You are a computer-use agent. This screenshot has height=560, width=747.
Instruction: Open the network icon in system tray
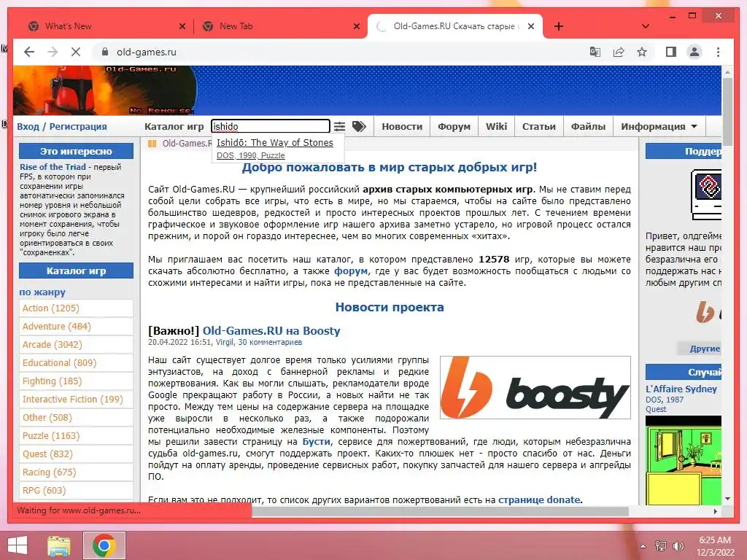coord(661,546)
